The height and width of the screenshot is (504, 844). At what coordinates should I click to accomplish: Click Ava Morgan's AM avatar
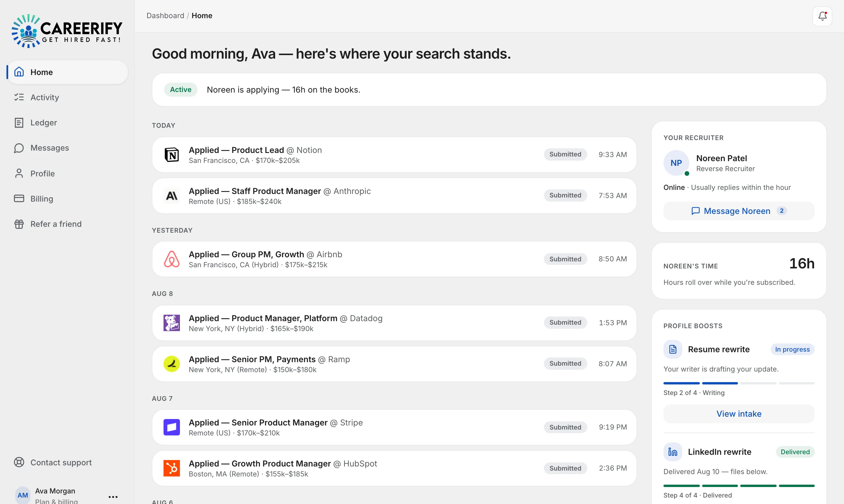22,495
